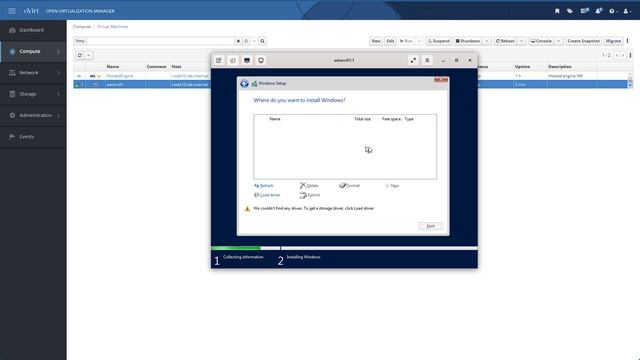The image size is (640, 360).
Task: Click the send-key keyboard icon in console window
Action: tap(247, 60)
